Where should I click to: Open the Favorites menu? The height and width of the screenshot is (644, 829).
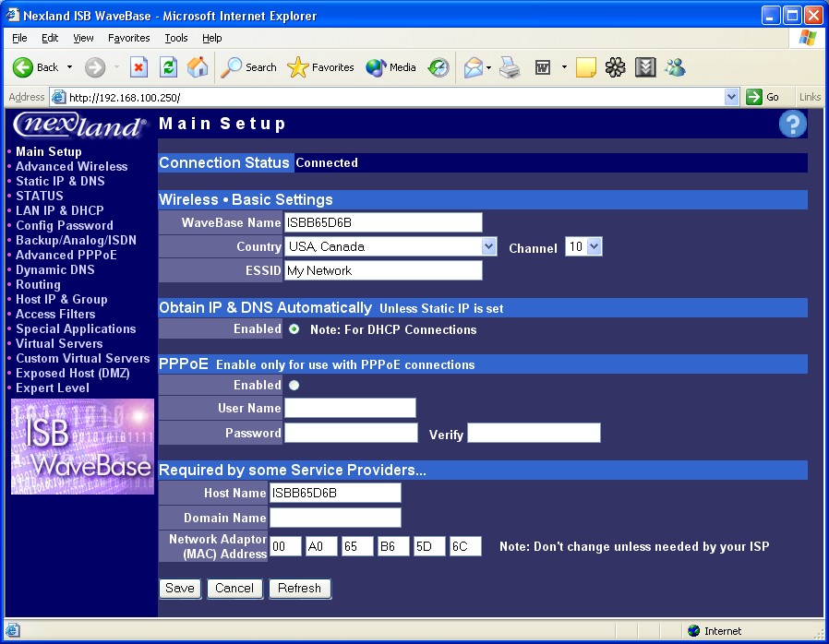[x=128, y=38]
